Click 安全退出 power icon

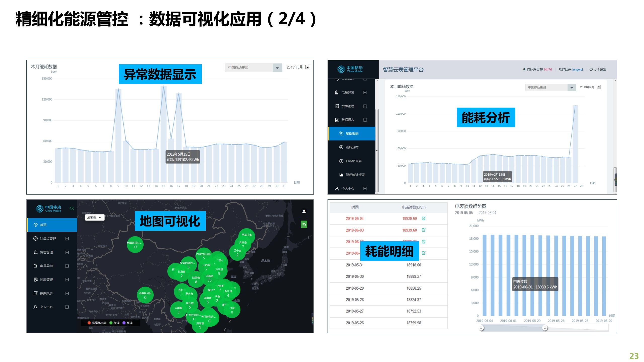point(591,69)
